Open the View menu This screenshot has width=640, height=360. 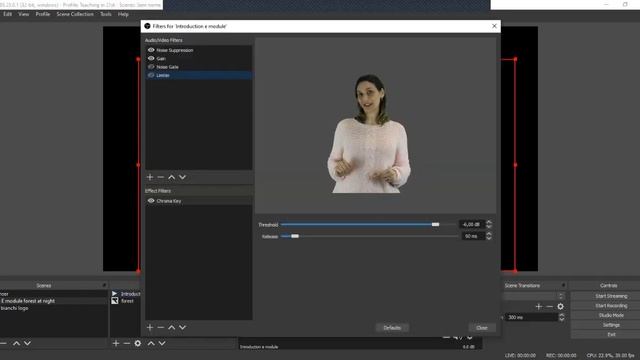[x=24, y=14]
